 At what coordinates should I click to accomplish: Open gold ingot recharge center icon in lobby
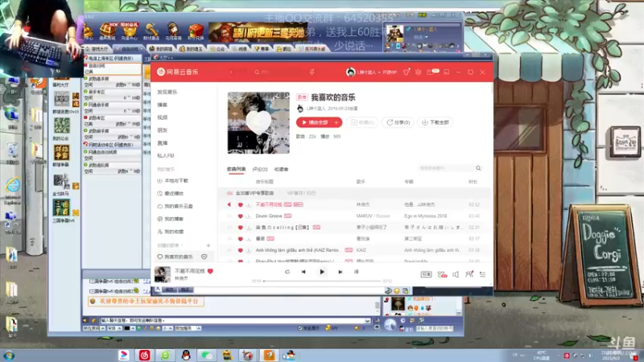click(x=130, y=31)
